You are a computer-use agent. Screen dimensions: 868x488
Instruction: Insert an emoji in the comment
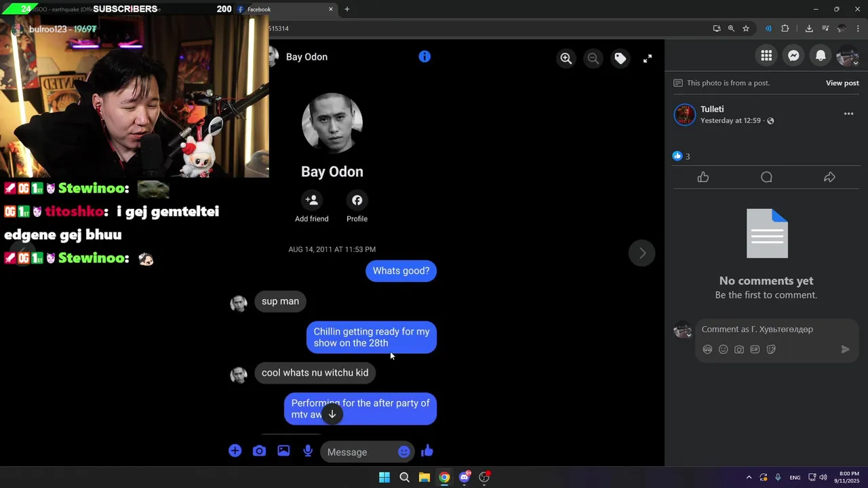coord(723,350)
